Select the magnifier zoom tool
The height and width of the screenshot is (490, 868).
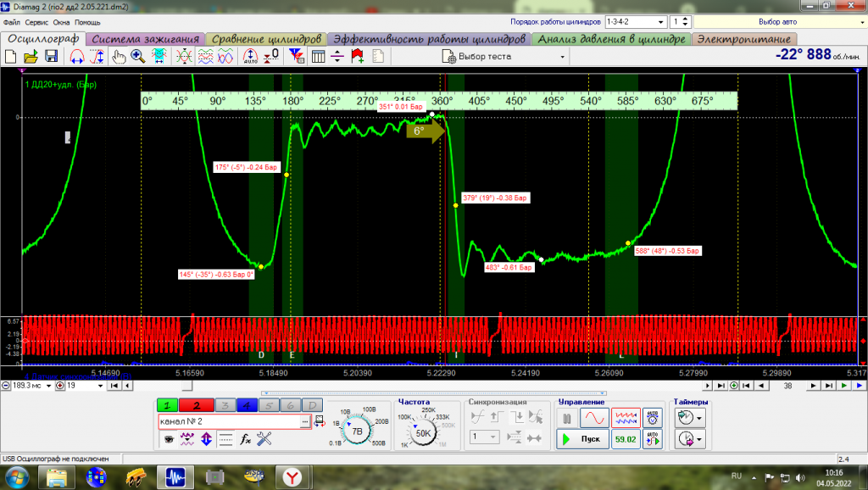138,57
